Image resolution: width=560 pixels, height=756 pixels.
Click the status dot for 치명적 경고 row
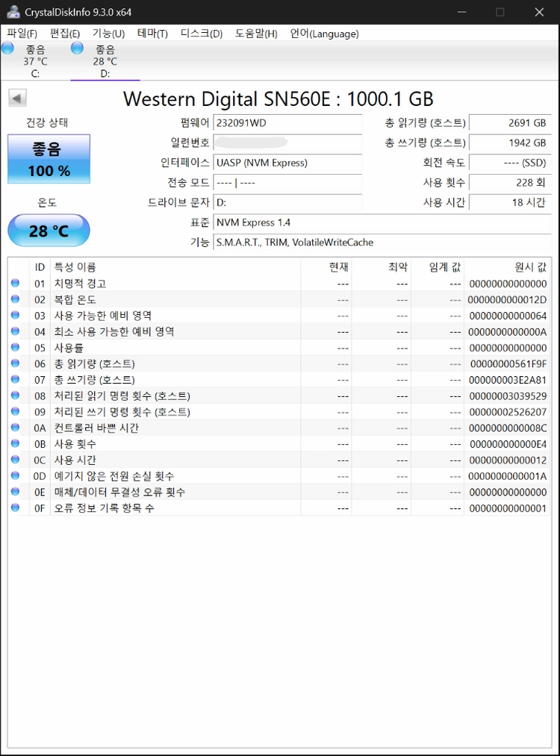pyautogui.click(x=16, y=283)
